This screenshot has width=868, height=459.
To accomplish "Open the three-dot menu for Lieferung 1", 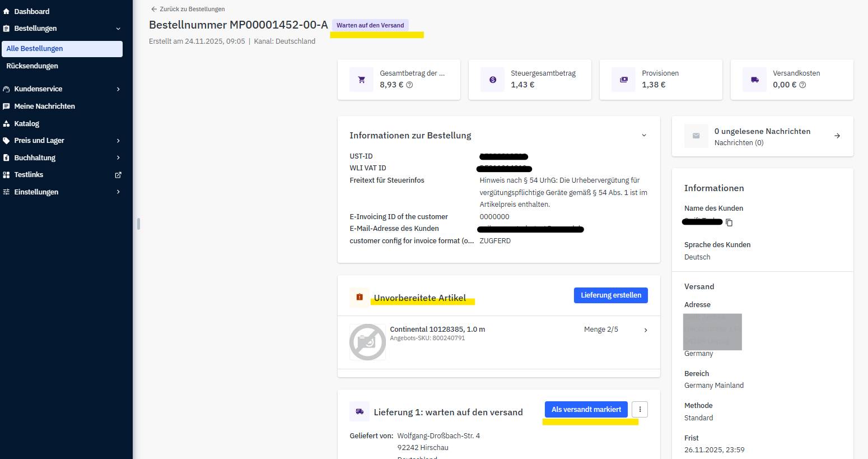I will [640, 410].
